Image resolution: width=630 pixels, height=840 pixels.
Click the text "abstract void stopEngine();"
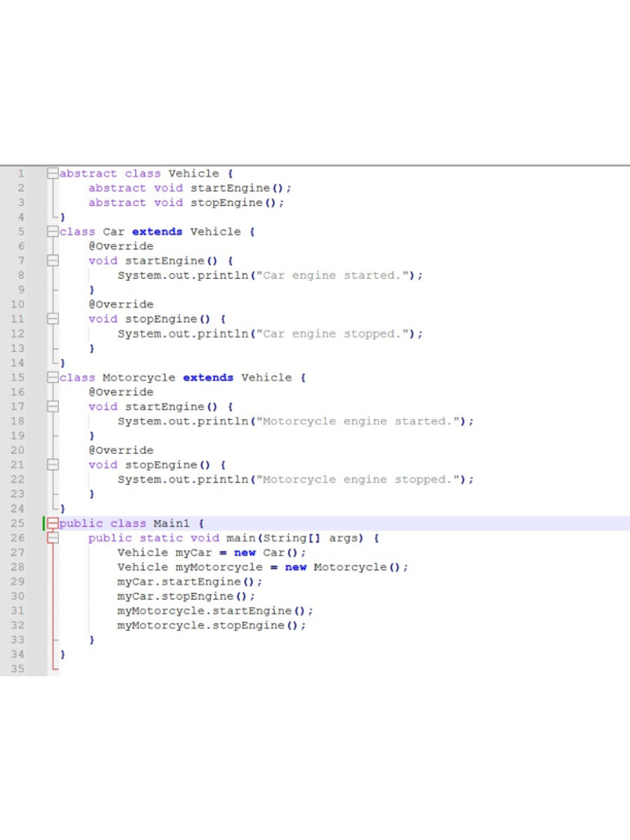pos(186,203)
